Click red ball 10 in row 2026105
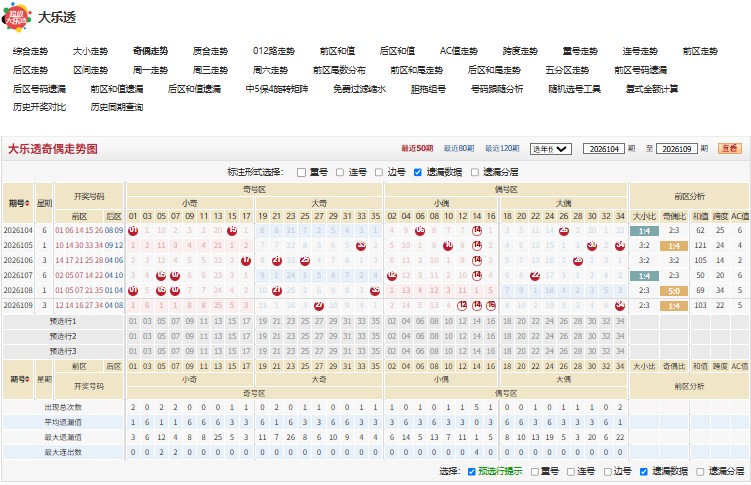This screenshot has width=751, height=485. pyautogui.click(x=448, y=246)
